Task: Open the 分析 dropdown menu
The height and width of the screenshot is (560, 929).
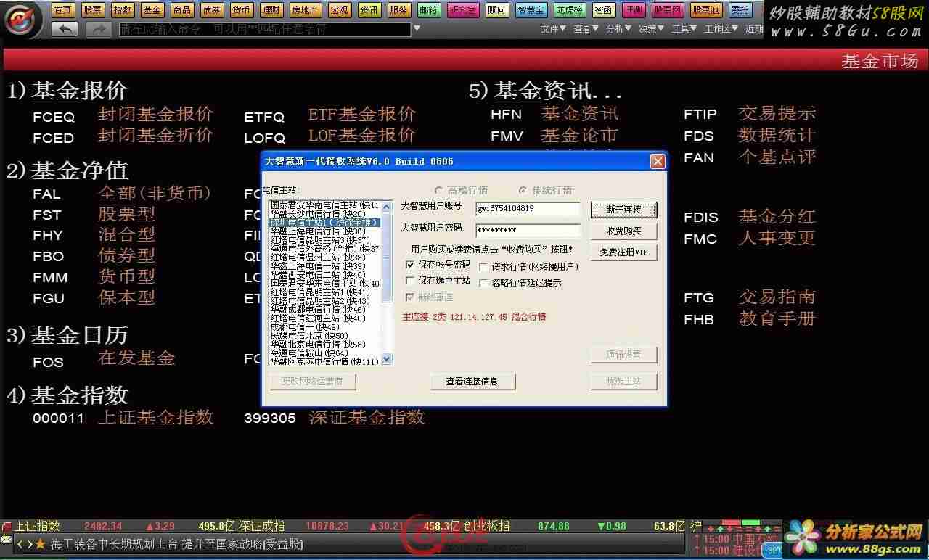Action: click(x=619, y=29)
